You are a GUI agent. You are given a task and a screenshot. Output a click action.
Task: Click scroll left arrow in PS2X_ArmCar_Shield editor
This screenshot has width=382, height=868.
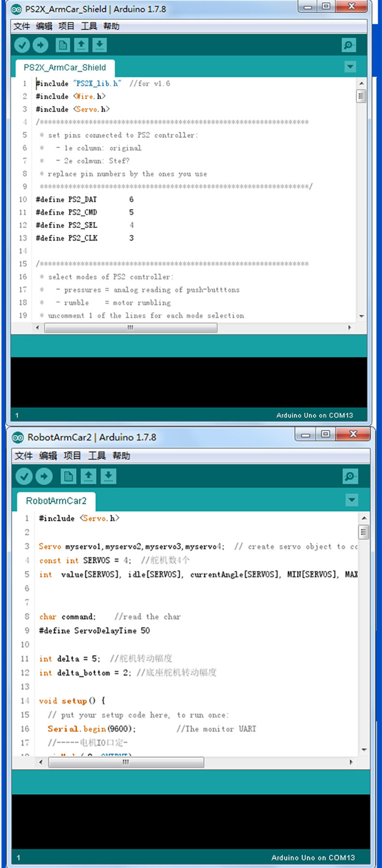pyautogui.click(x=38, y=327)
